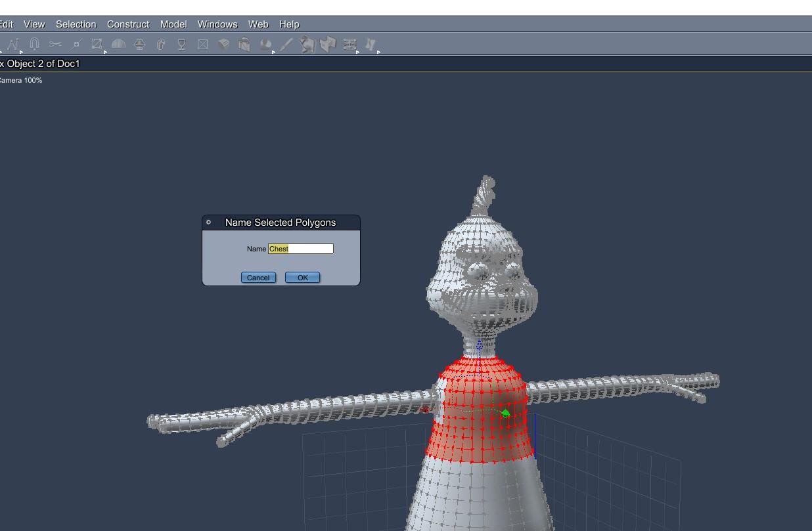Click the crossed-out box tool icon
Image resolution: width=812 pixels, height=531 pixels.
[x=202, y=44]
